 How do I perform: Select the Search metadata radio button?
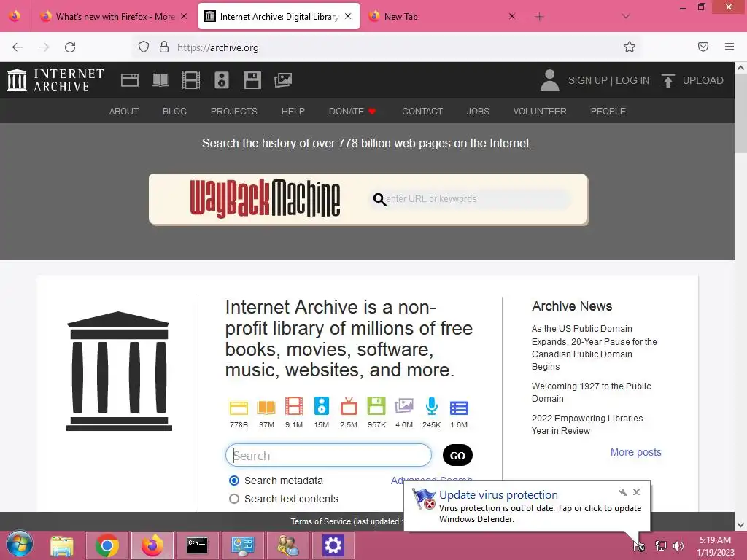(x=234, y=481)
